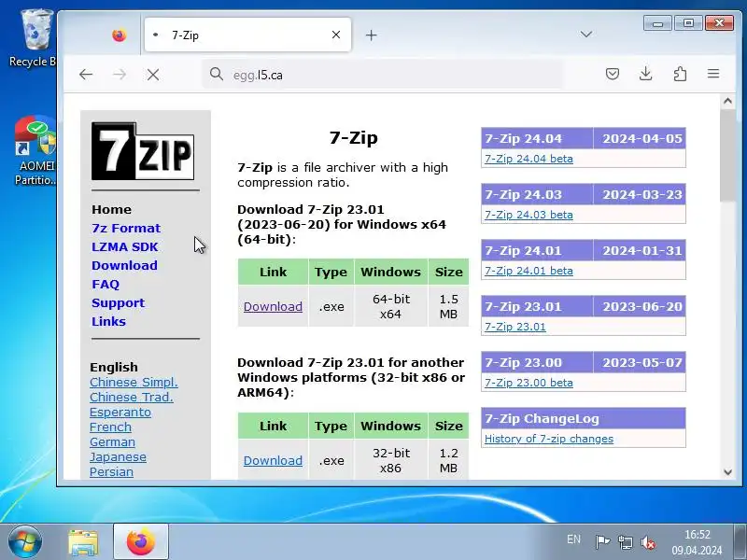Click the Firefox View icon in tab bar
Screen dimensions: 747x560
pos(120,35)
